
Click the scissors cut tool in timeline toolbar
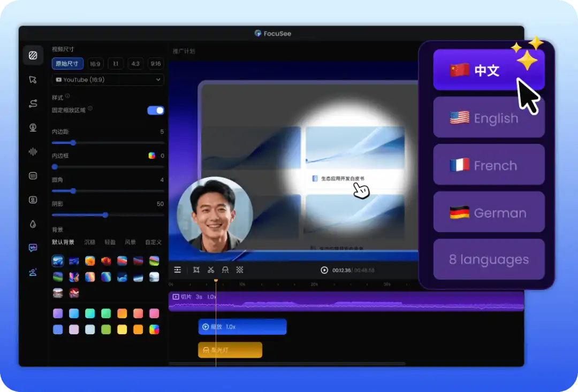coord(211,270)
